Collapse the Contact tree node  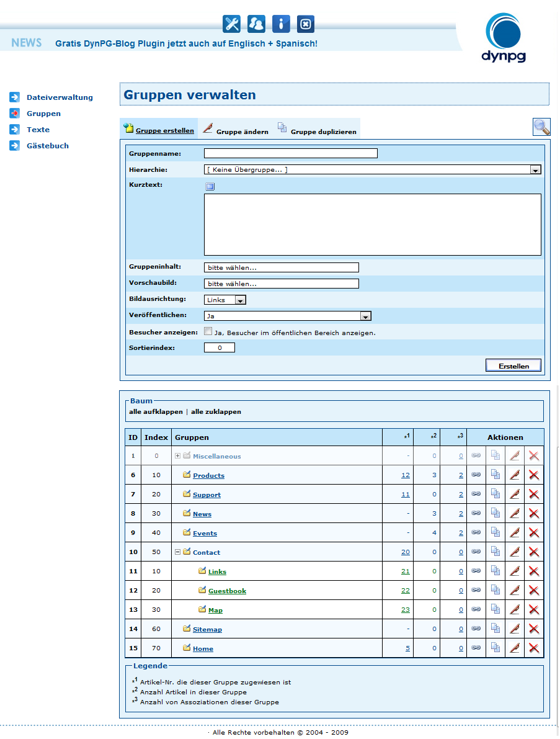tap(178, 552)
